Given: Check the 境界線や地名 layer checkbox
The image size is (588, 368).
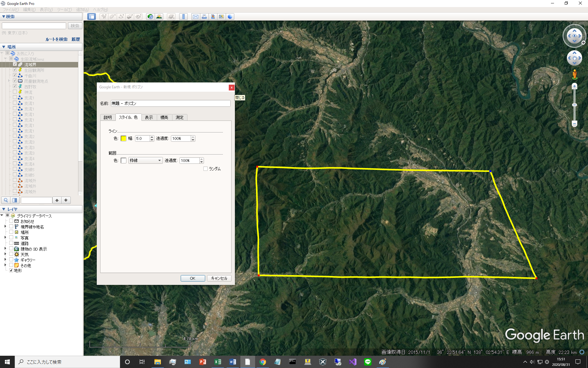Looking at the screenshot, I should tap(11, 227).
